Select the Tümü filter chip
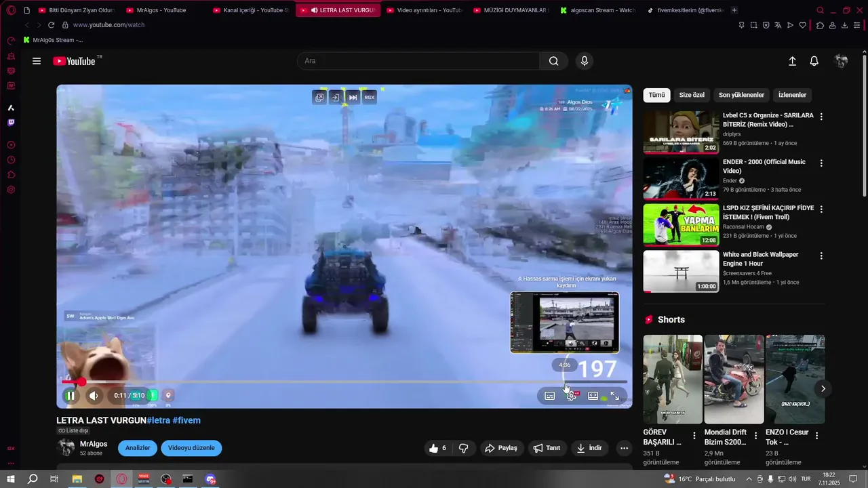 click(657, 96)
